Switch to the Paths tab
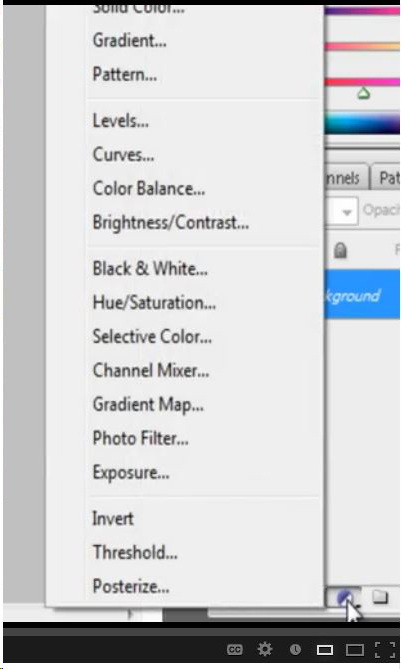This screenshot has height=669, width=401. click(x=387, y=178)
